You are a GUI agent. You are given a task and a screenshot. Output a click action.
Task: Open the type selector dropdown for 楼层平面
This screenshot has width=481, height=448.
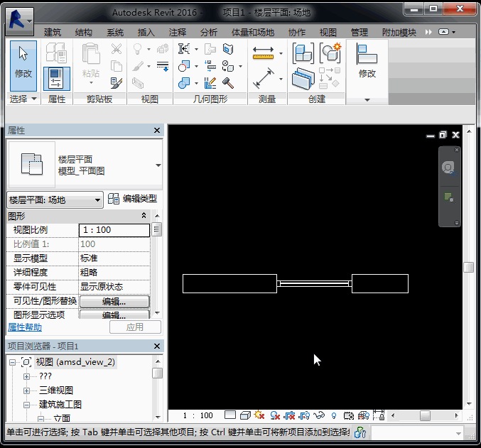click(158, 165)
